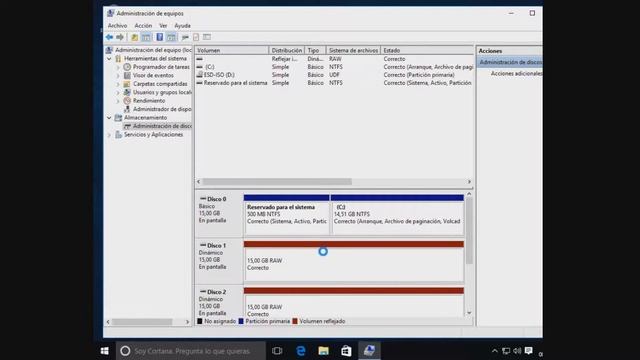Image resolution: width=640 pixels, height=360 pixels.
Task: Click the Usuarios y grupos locales icon
Action: (127, 92)
